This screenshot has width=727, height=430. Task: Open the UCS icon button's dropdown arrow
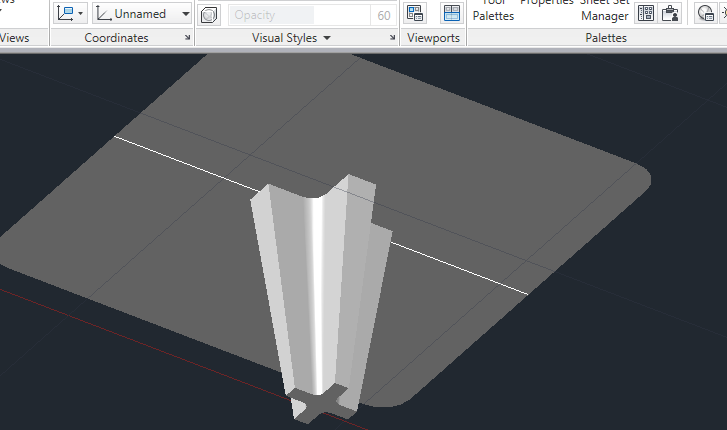(x=81, y=14)
